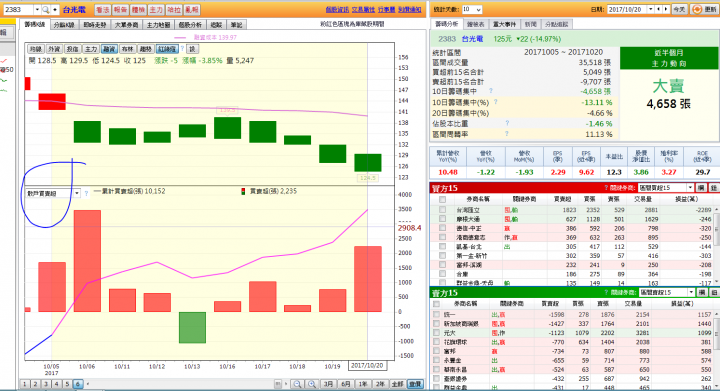Open the stock code 2383 dropdown
Screen dimensions: 720x391
coord(37,10)
